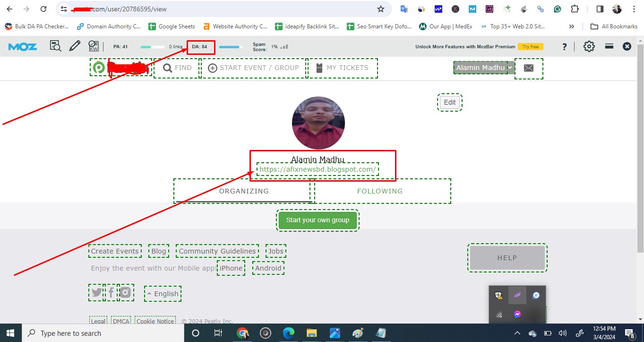Close the MozBar toolbar
Viewport: 644px width, 342px height.
click(x=627, y=46)
